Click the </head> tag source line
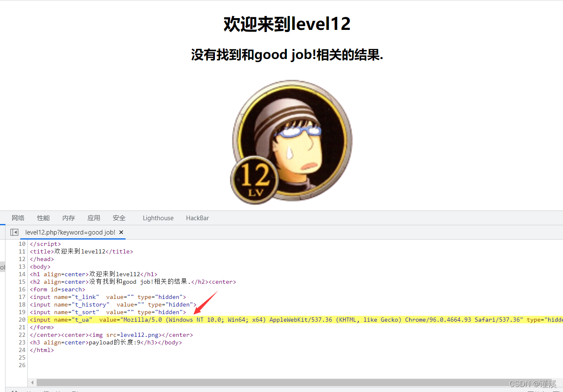Viewport: 563px width, 392px height. [42, 259]
